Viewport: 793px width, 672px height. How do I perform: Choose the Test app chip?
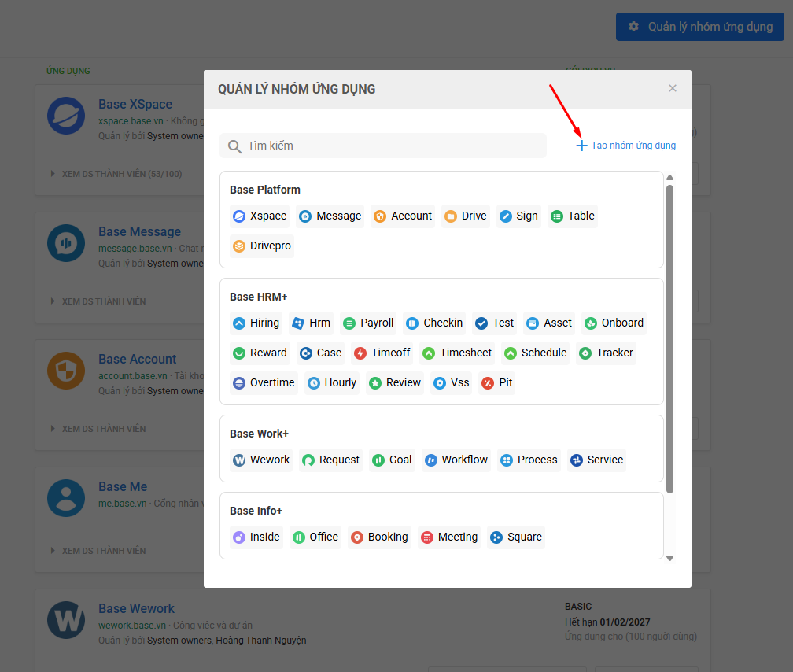pyautogui.click(x=495, y=323)
